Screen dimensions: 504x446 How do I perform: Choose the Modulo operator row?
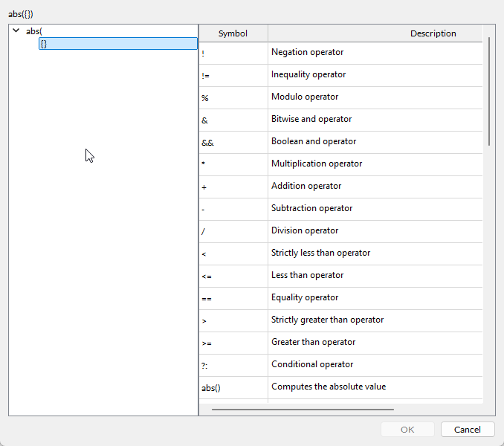point(304,97)
